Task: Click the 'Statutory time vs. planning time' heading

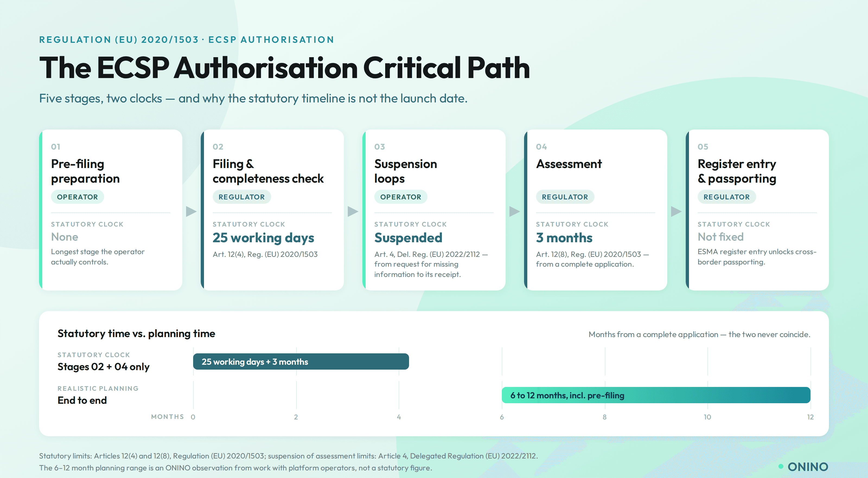Action: click(136, 334)
